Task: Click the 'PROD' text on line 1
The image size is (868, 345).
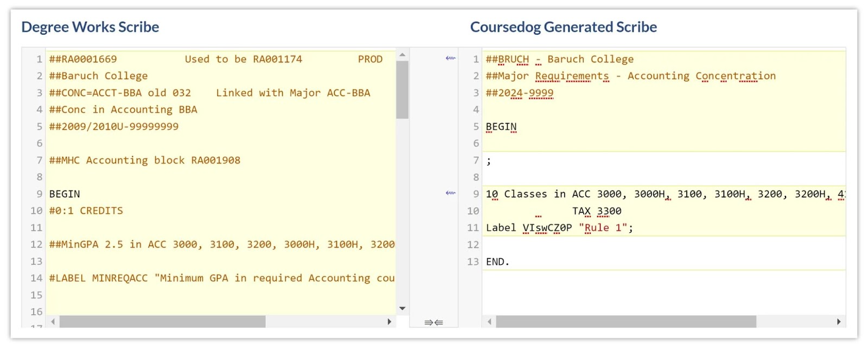Action: (x=370, y=59)
